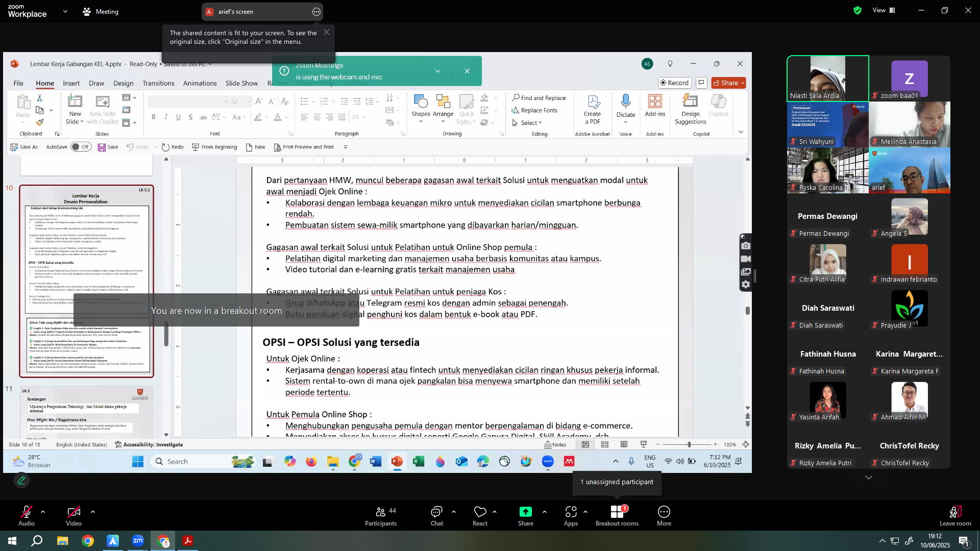Collapse the PowerPoint ribbon chevron
980x551 pixels.
741,132
